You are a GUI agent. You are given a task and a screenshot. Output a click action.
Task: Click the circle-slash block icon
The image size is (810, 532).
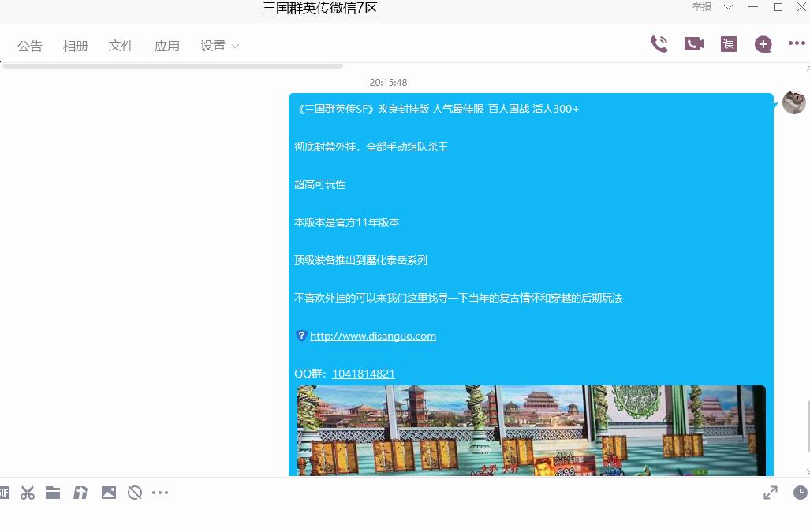pyautogui.click(x=135, y=493)
